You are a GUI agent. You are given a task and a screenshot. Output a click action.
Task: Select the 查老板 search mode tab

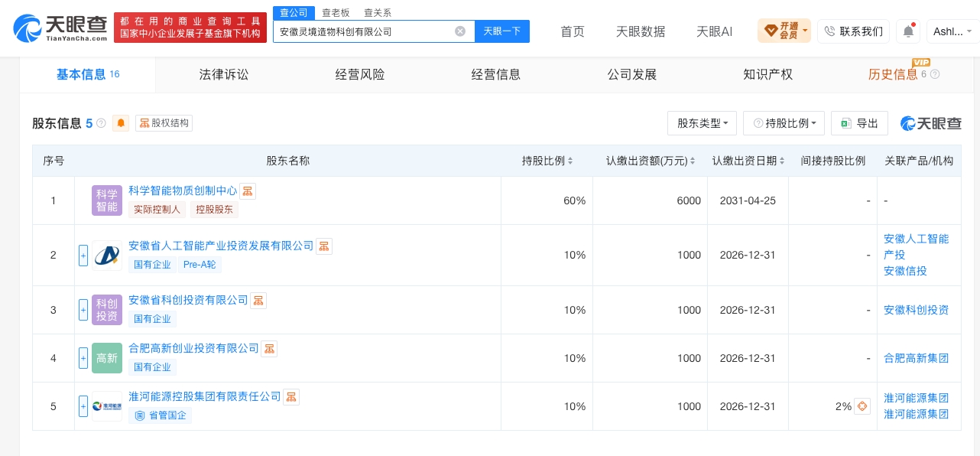336,12
